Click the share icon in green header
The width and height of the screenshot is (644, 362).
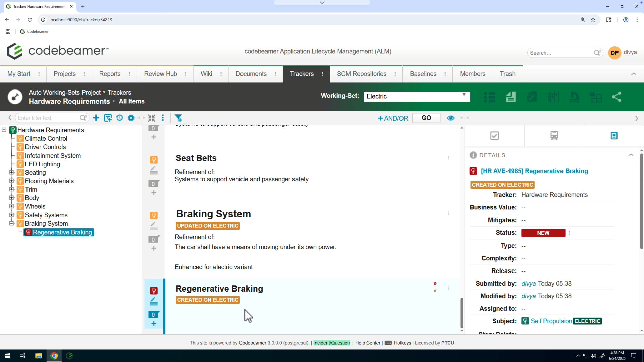616,97
